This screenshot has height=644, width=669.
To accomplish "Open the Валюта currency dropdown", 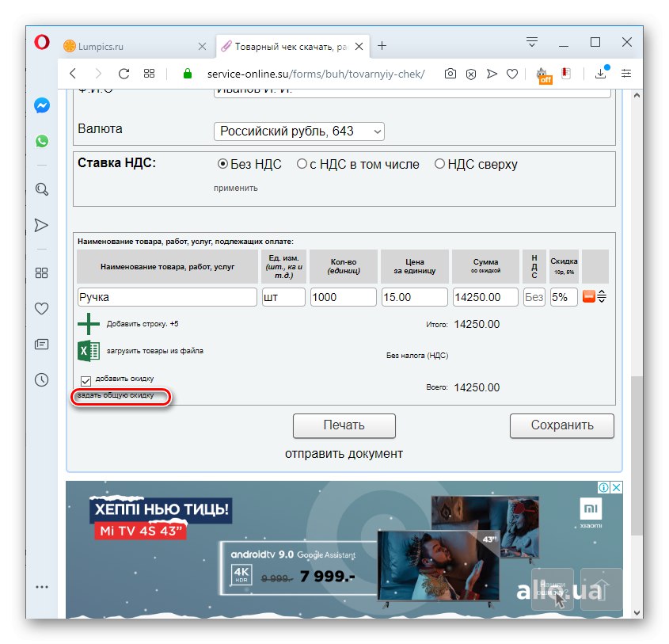I will (298, 131).
